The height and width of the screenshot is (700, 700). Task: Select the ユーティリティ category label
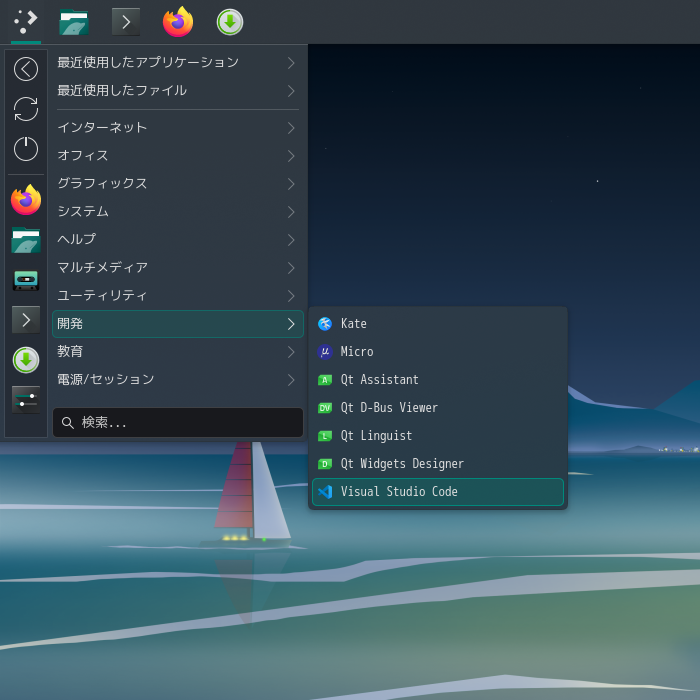102,295
